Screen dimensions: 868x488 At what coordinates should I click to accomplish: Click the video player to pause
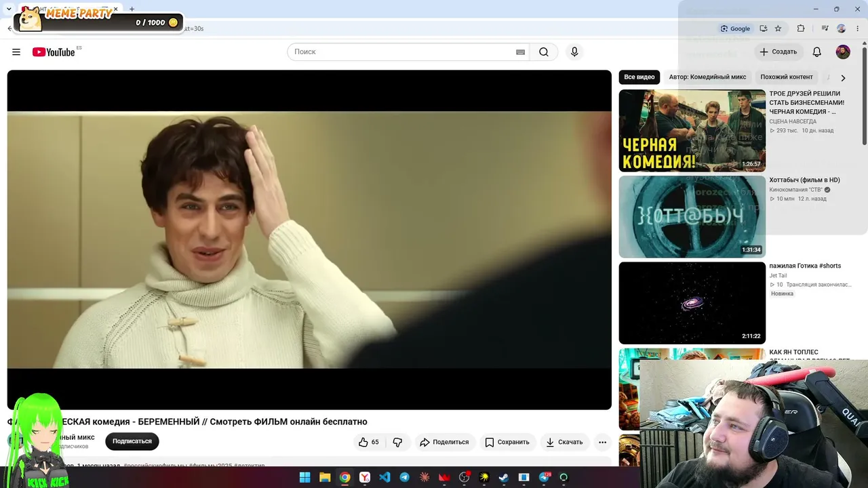tap(309, 240)
